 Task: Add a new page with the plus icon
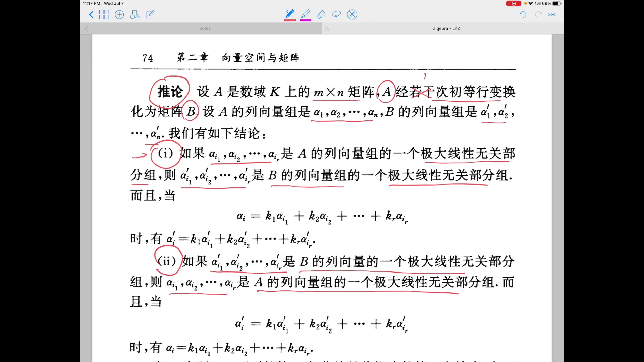point(119,15)
